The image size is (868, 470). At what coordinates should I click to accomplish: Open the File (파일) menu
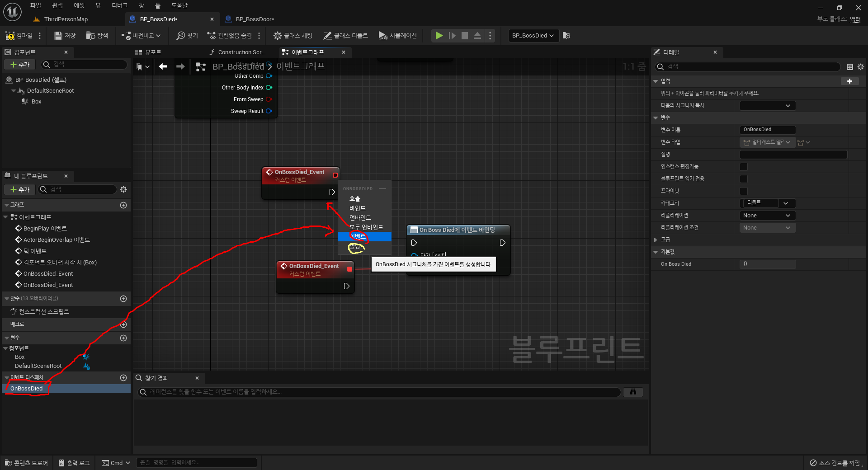pyautogui.click(x=36, y=5)
